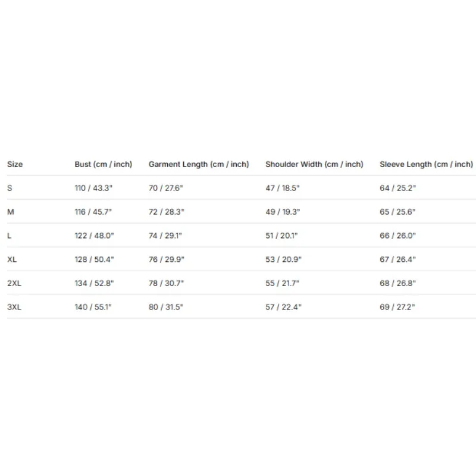Select the 2XL size row label
This screenshot has width=476, height=476.
coord(14,283)
